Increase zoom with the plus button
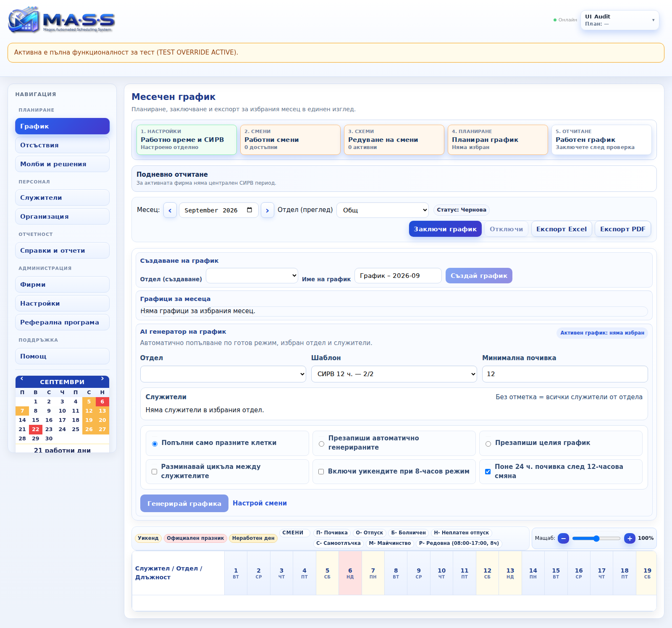 (630, 538)
